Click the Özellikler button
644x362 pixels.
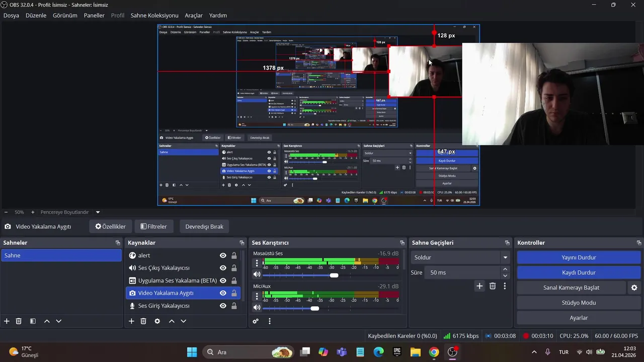[111, 226]
